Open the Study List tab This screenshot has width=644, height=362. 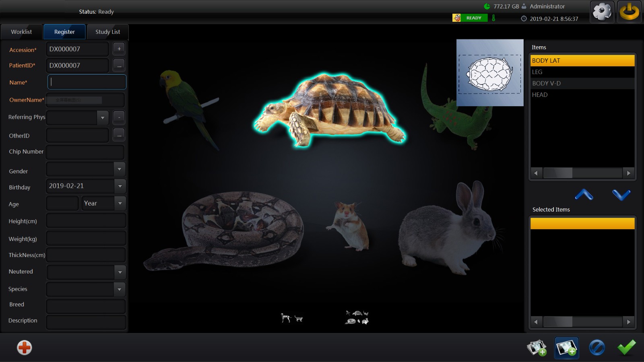point(107,32)
